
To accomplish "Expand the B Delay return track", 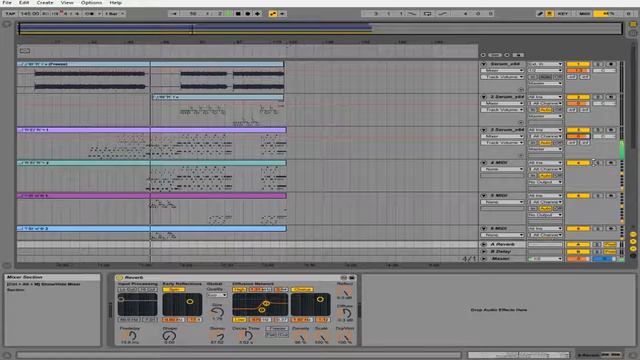I will 484,251.
